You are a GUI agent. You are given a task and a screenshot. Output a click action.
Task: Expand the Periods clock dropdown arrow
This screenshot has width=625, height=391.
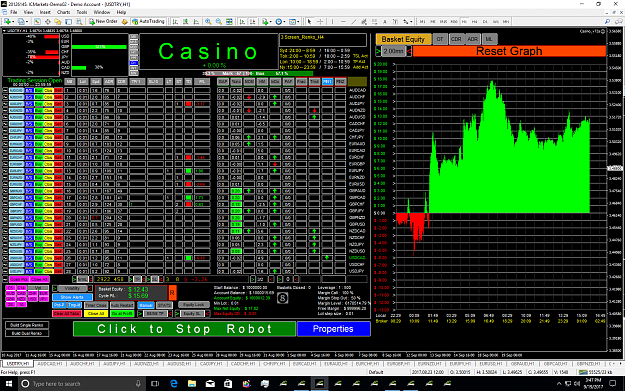click(284, 21)
